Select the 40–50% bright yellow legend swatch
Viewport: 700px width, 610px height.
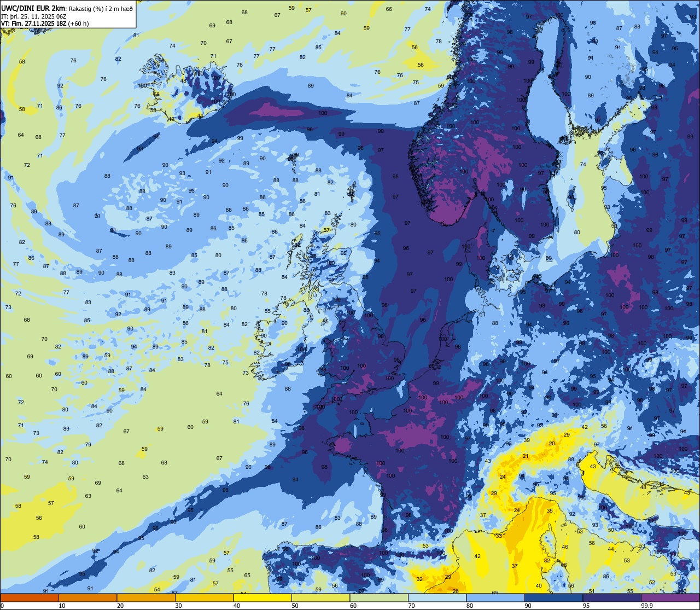[262, 598]
